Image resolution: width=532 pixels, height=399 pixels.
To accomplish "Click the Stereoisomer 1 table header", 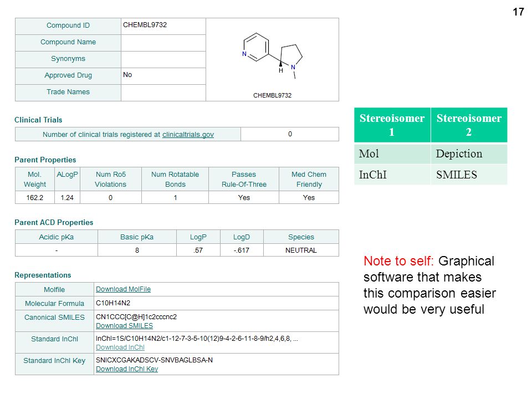I will tap(392, 125).
